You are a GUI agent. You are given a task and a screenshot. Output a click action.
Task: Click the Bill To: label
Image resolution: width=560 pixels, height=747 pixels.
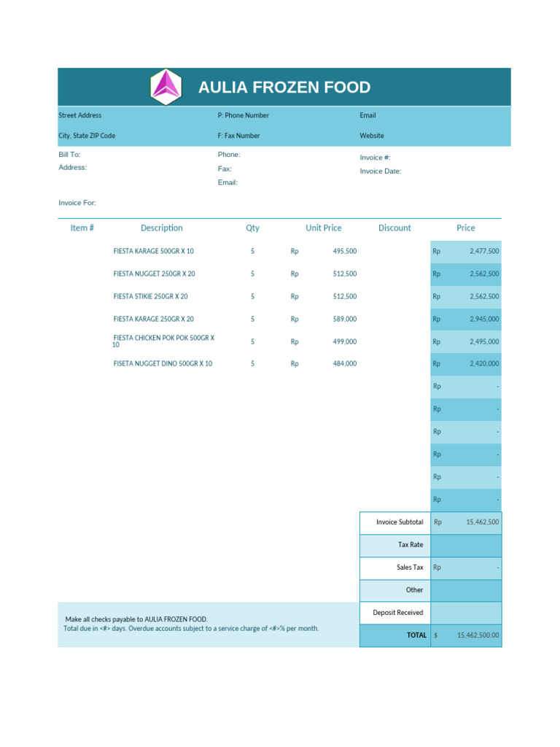(x=69, y=155)
